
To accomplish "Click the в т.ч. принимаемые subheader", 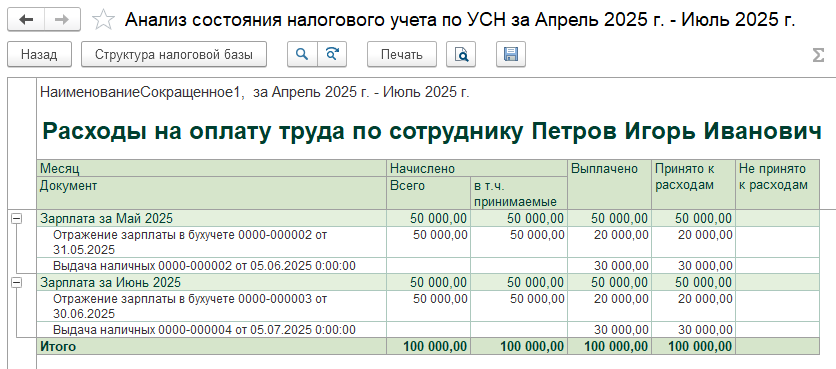I will click(x=519, y=194).
